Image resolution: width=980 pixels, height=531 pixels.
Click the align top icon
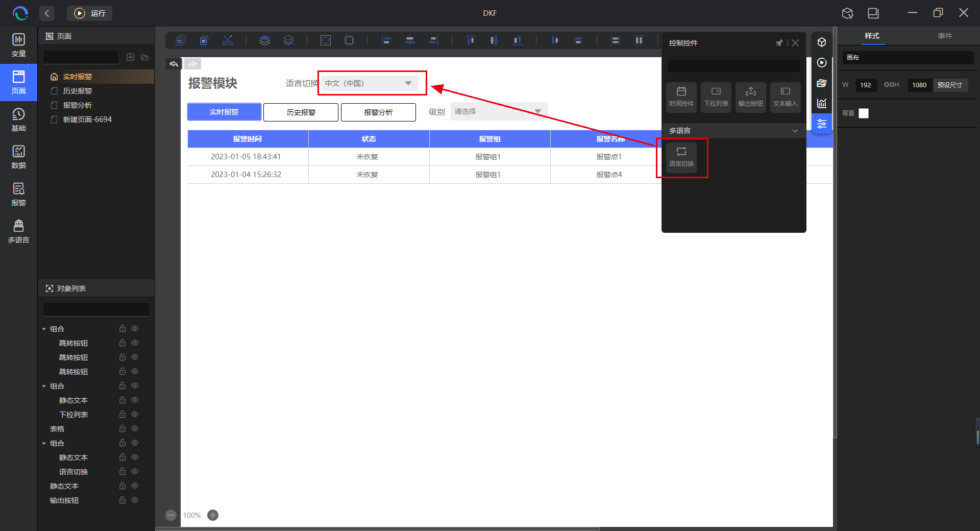(471, 40)
